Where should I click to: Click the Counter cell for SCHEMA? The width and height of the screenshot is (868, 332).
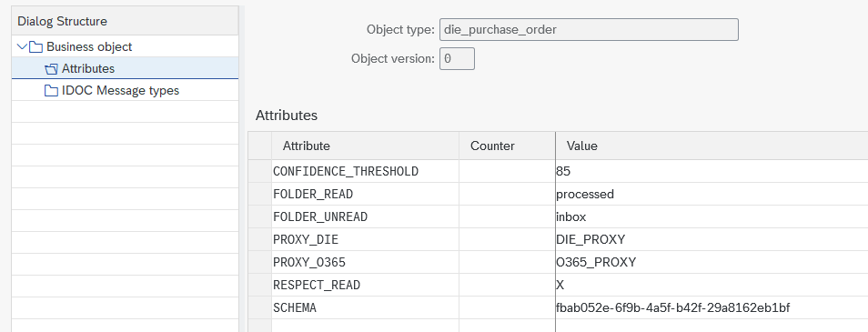[x=507, y=307]
